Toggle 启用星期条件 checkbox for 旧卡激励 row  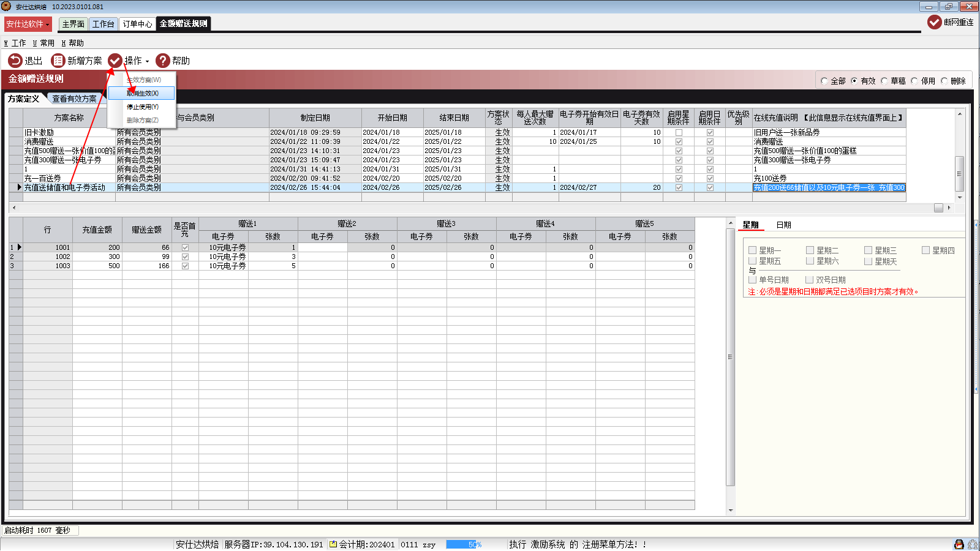(679, 132)
